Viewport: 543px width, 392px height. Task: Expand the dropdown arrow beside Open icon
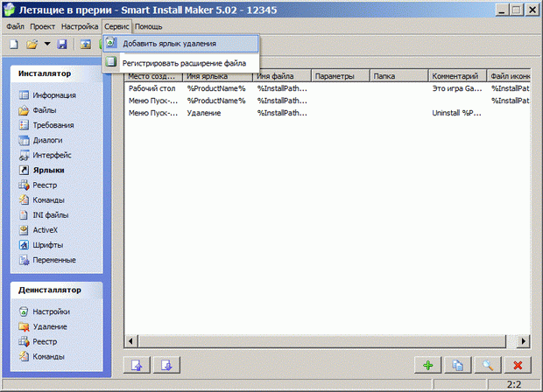(x=46, y=44)
